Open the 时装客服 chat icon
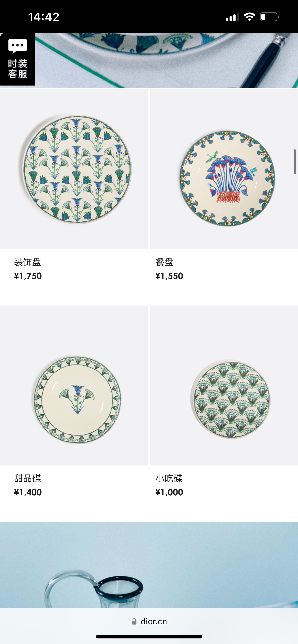The width and height of the screenshot is (298, 644). (x=17, y=59)
